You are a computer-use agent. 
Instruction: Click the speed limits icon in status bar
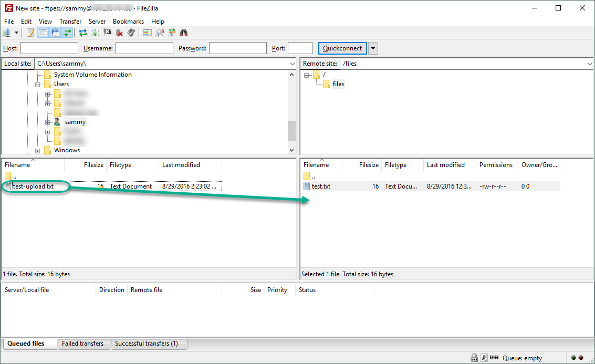(x=494, y=358)
